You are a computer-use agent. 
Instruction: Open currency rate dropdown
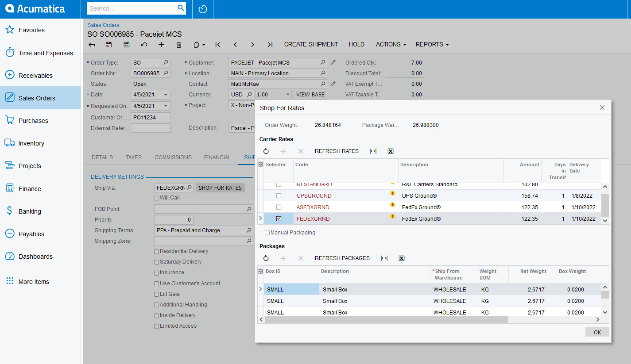click(x=288, y=95)
